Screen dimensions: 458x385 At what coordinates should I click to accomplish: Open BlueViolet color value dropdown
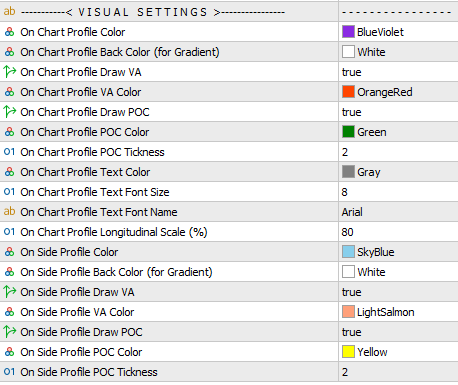pyautogui.click(x=398, y=32)
